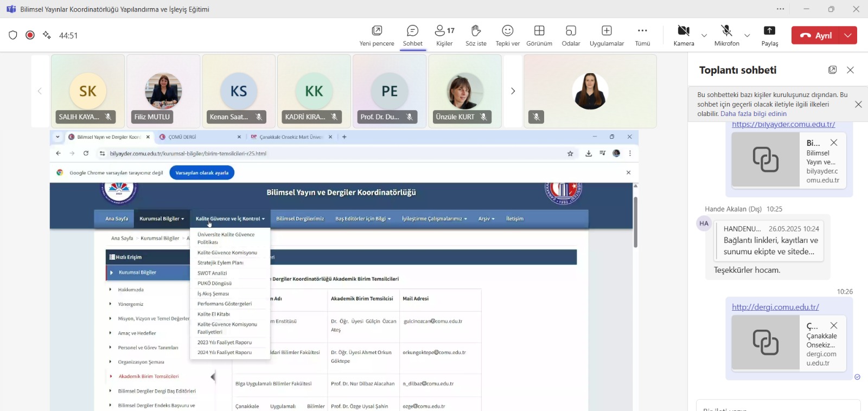
Task: Open the Tümü more options menu
Action: pyautogui.click(x=642, y=35)
